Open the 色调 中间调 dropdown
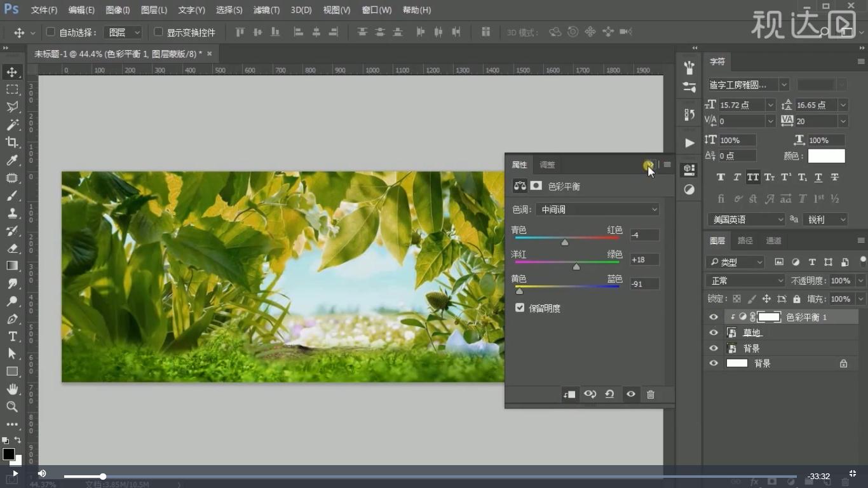The width and height of the screenshot is (868, 488). point(597,210)
